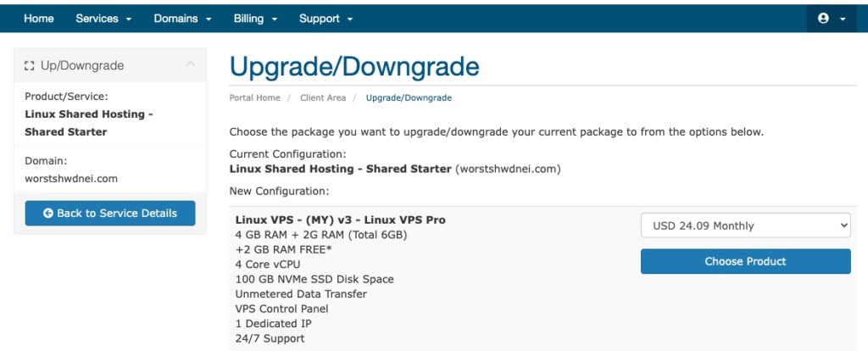Image resolution: width=868 pixels, height=351 pixels.
Task: Open the Domains dropdown menu
Action: [183, 19]
